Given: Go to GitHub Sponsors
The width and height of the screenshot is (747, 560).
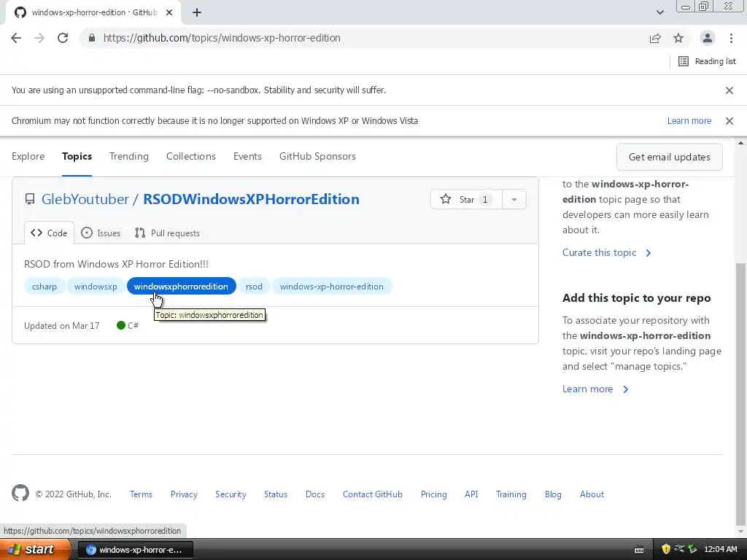Looking at the screenshot, I should [318, 156].
